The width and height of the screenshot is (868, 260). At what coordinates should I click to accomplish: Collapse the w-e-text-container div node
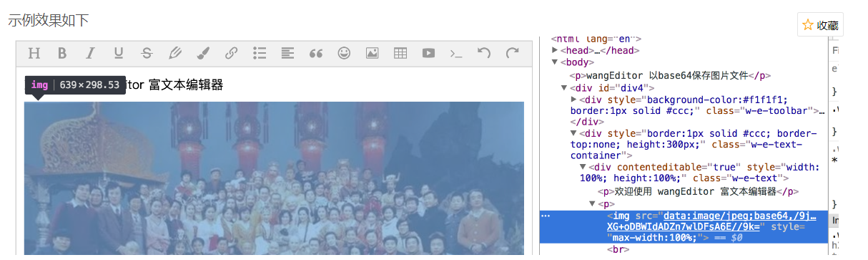[x=574, y=133]
